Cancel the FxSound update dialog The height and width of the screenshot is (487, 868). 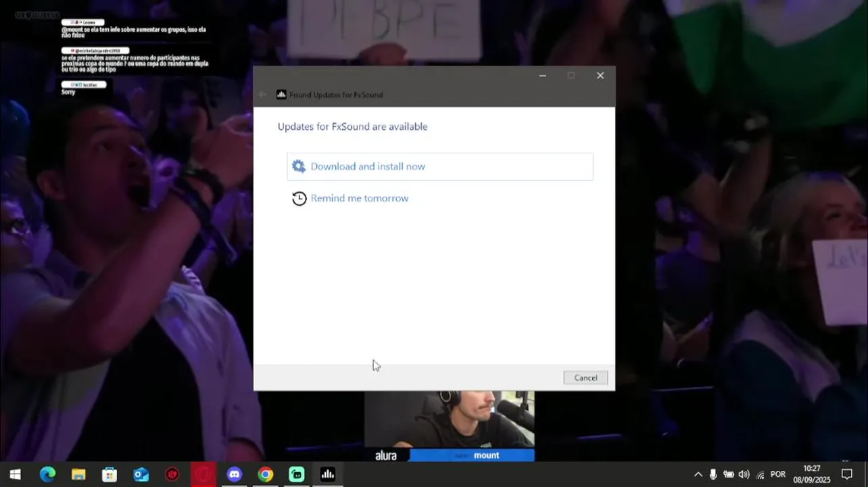(x=585, y=377)
